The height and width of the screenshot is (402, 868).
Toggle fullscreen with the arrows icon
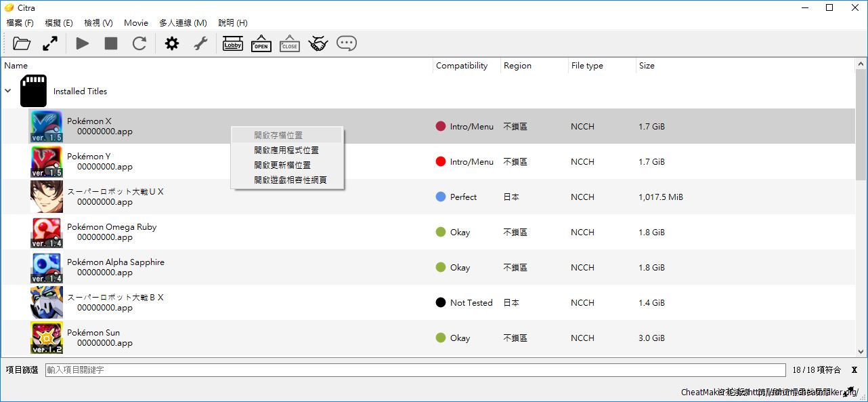50,44
